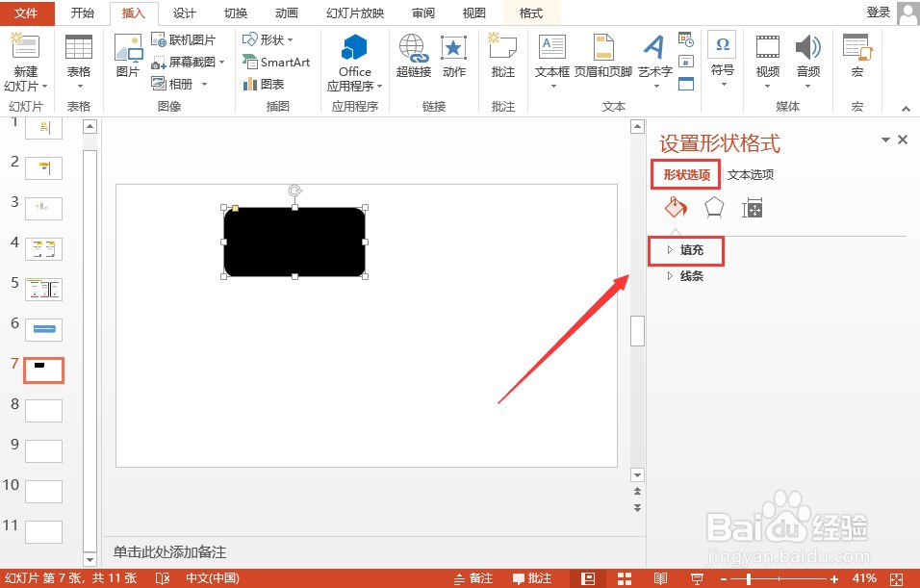Insert Audio (音频) media
This screenshot has width=920, height=588.
pyautogui.click(x=808, y=47)
